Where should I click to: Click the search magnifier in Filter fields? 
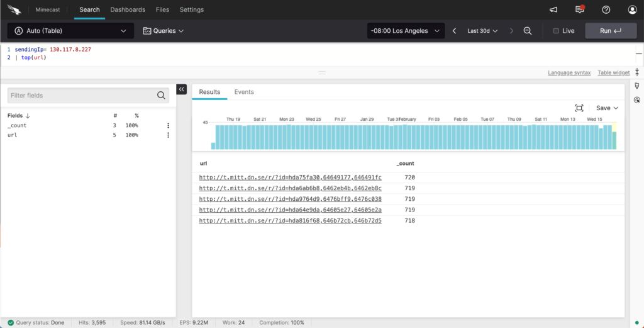161,95
